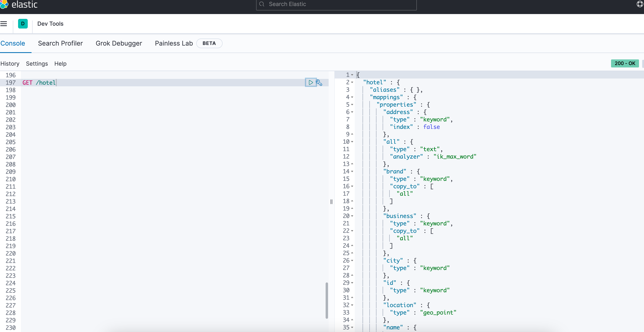
Task: Collapse the "location" fold on line 32
Action: [x=352, y=305]
